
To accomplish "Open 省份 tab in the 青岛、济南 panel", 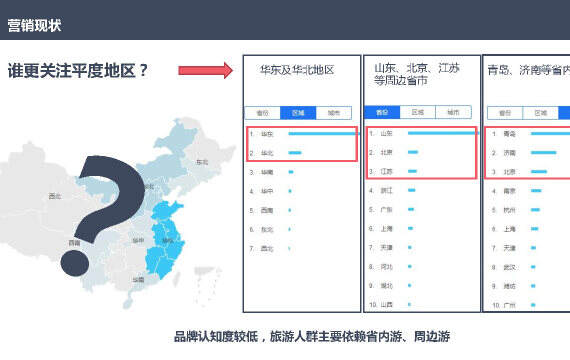I will (505, 113).
